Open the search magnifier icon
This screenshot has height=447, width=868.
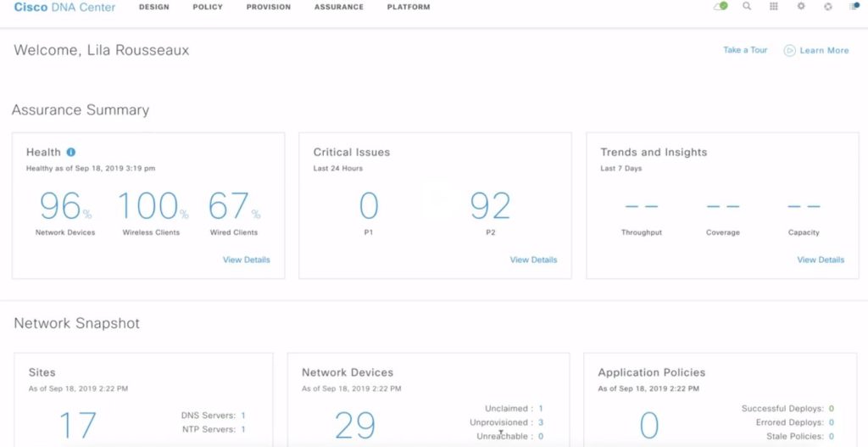747,7
